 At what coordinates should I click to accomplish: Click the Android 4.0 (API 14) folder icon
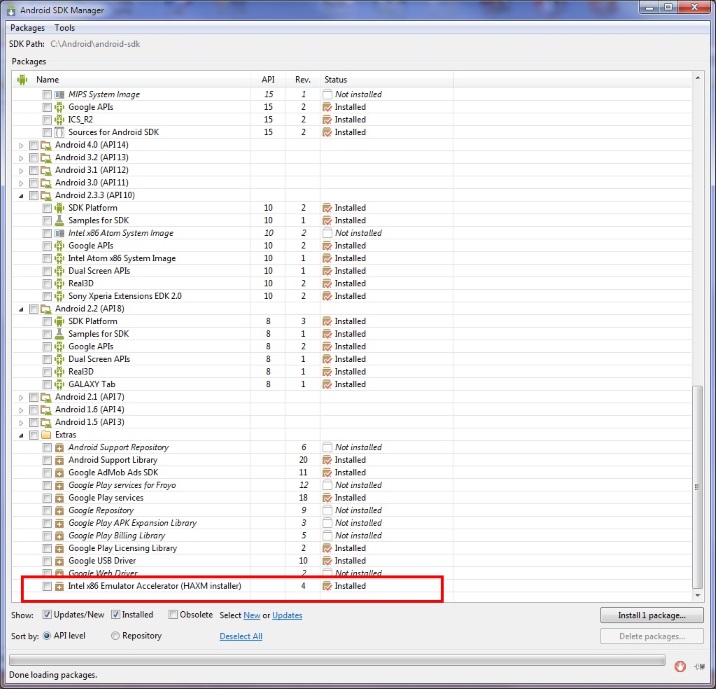46,145
